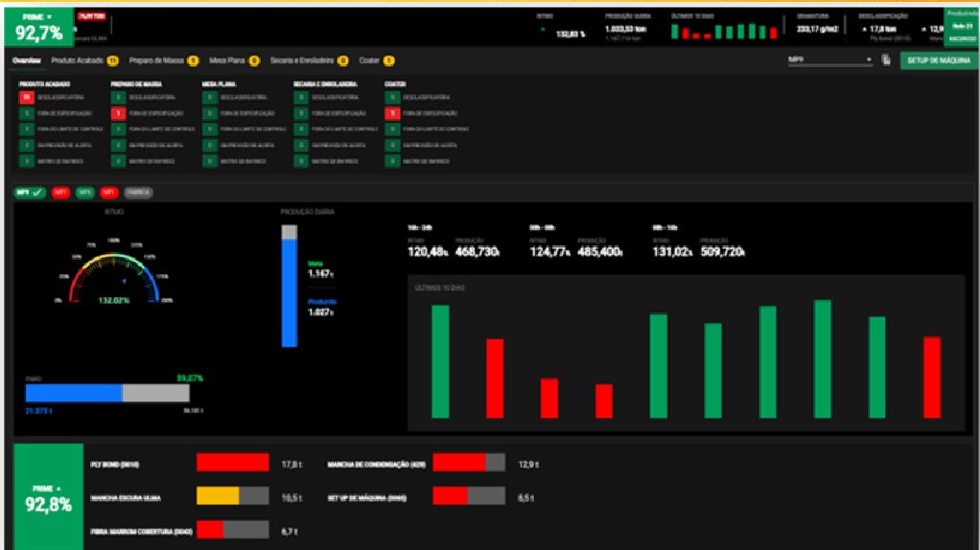Click the tallest green bar in Últimos 10 Dias chart

click(823, 359)
